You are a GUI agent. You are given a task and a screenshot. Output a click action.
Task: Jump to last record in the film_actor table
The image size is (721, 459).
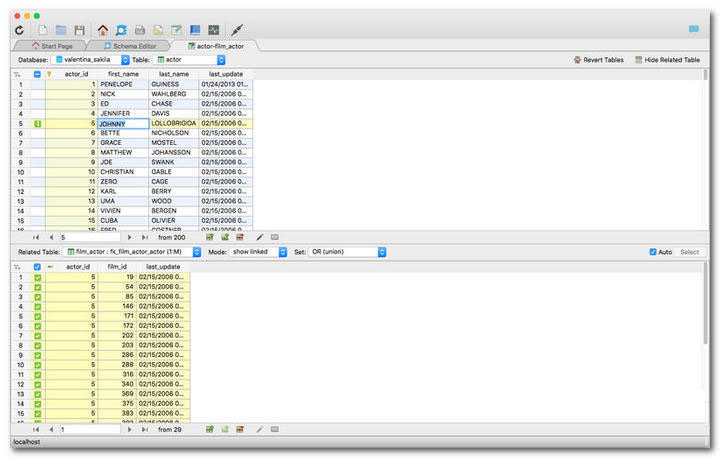145,429
